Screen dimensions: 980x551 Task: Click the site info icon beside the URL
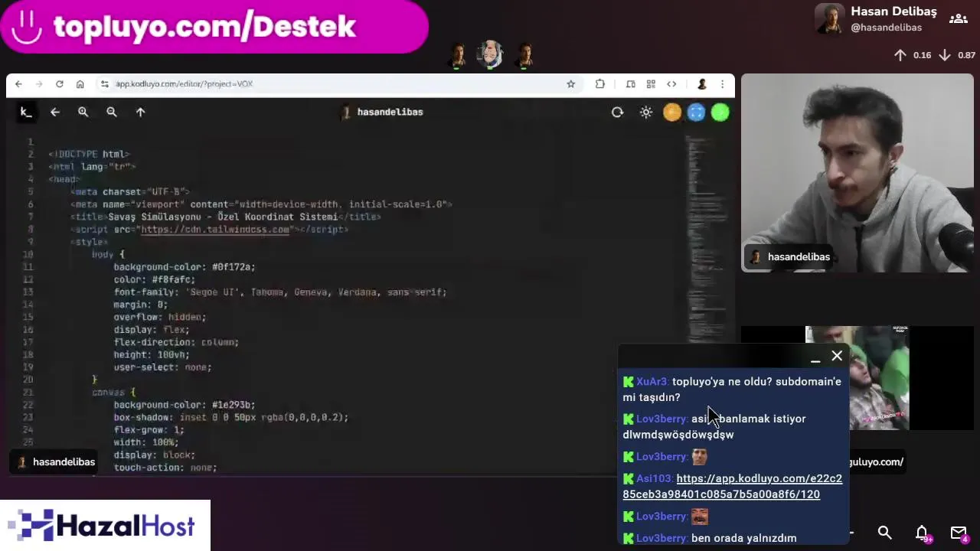point(104,84)
